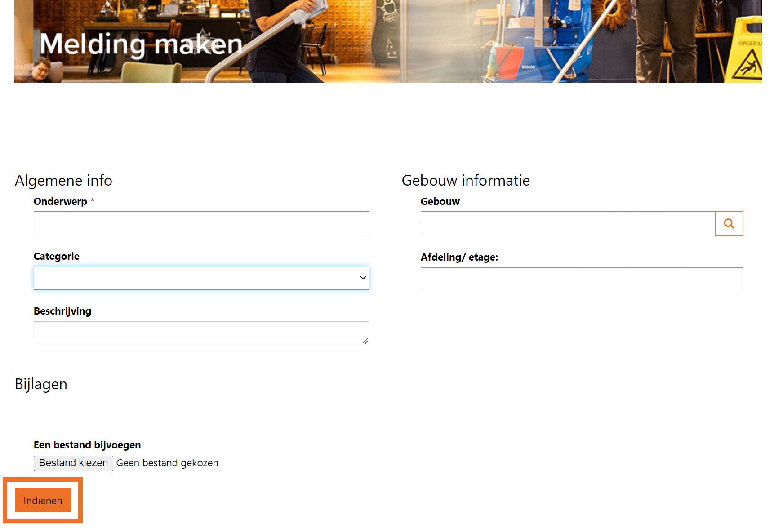Screen dimensions: 774x532
Task: Grab the Beschrijving resize handle corner
Action: tap(365, 341)
